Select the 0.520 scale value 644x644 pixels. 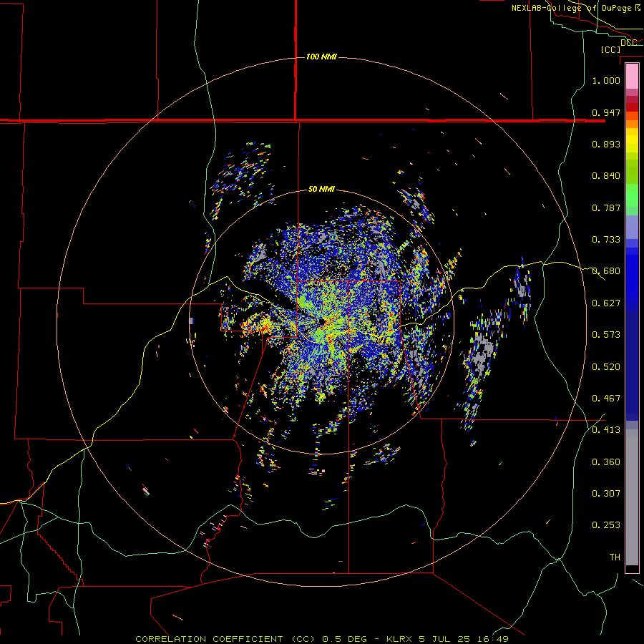606,367
